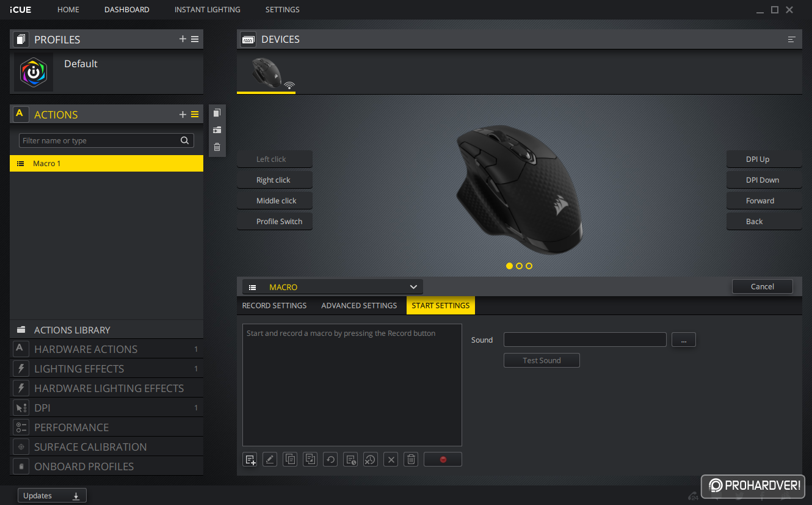Click the remove delays icon
This screenshot has width=812, height=505.
371,459
